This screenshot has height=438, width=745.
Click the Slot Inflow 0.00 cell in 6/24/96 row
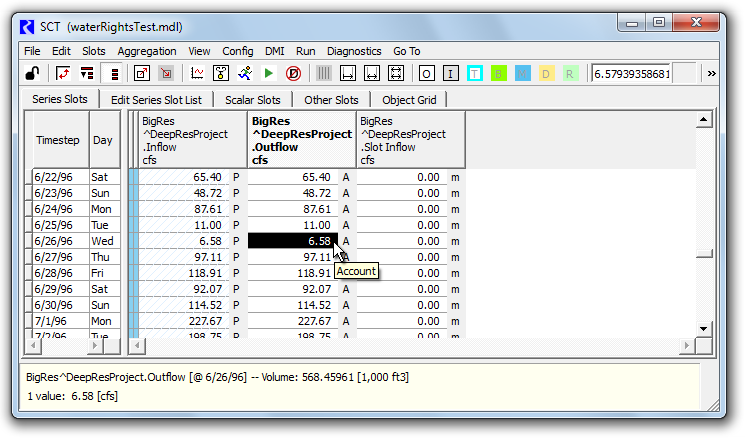pos(402,209)
